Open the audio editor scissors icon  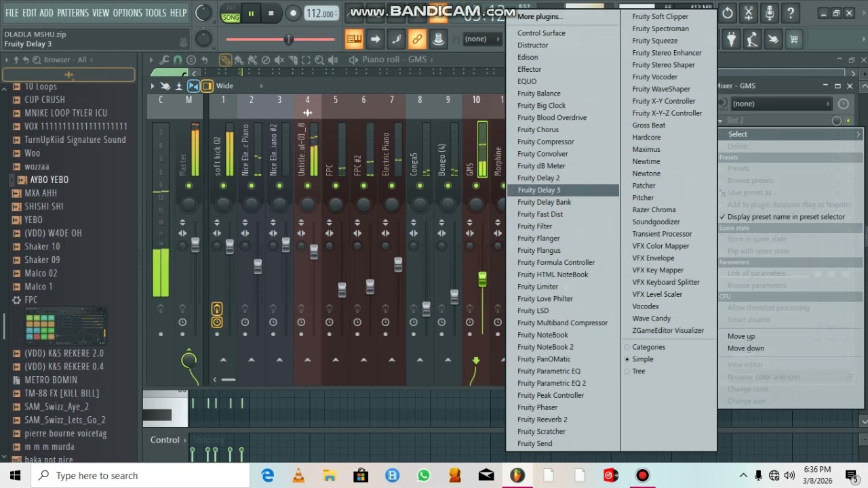[749, 13]
